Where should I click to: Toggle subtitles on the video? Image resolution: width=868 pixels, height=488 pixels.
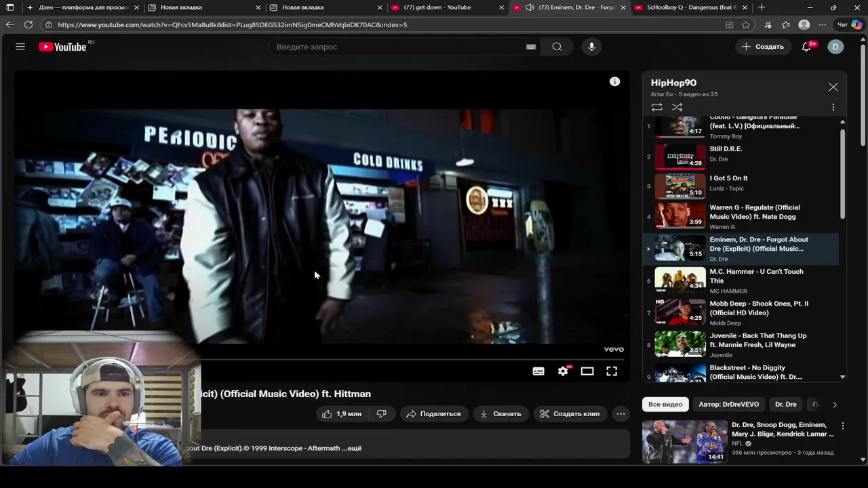tap(538, 371)
